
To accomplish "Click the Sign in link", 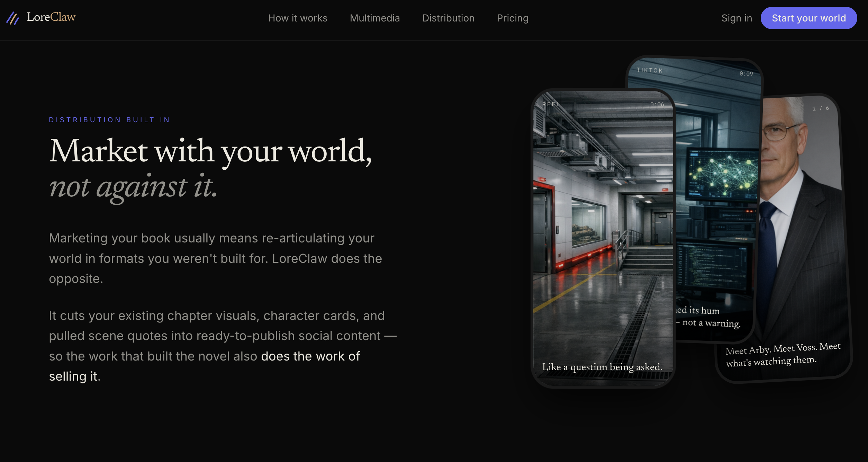I will tap(736, 18).
